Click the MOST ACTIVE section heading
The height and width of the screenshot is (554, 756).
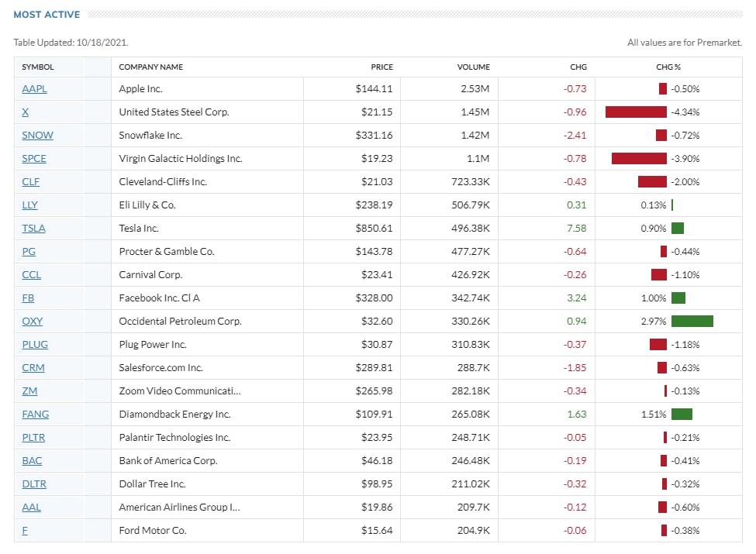click(x=47, y=15)
